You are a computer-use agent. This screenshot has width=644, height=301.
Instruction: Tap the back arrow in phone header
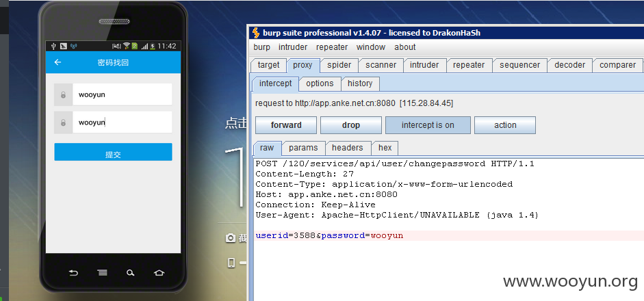point(57,62)
